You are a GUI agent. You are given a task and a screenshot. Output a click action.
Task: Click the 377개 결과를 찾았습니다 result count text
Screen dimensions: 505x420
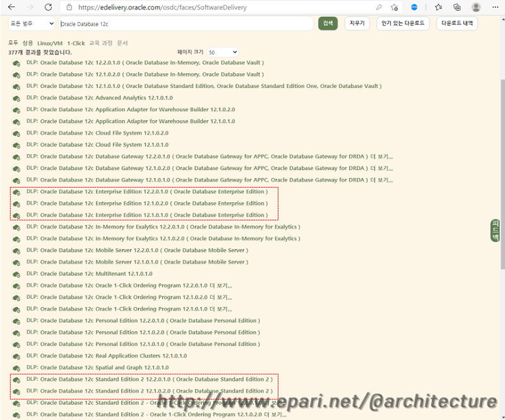40,52
